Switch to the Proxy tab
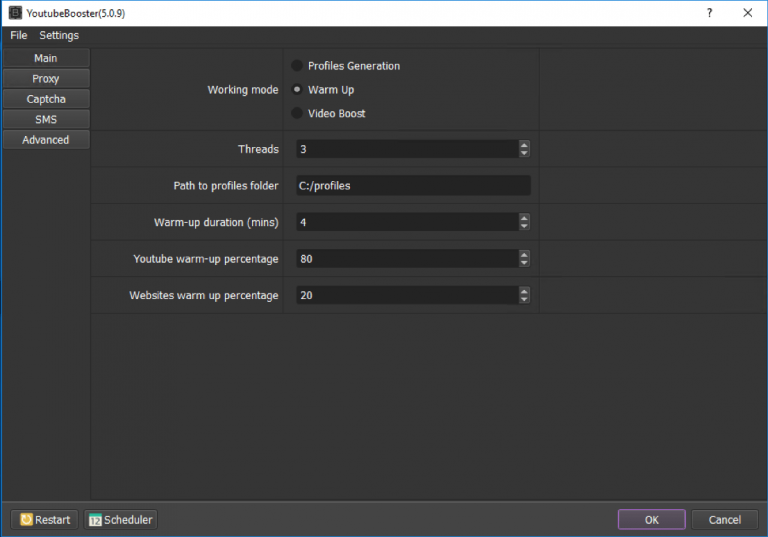This screenshot has width=768, height=537. [46, 78]
